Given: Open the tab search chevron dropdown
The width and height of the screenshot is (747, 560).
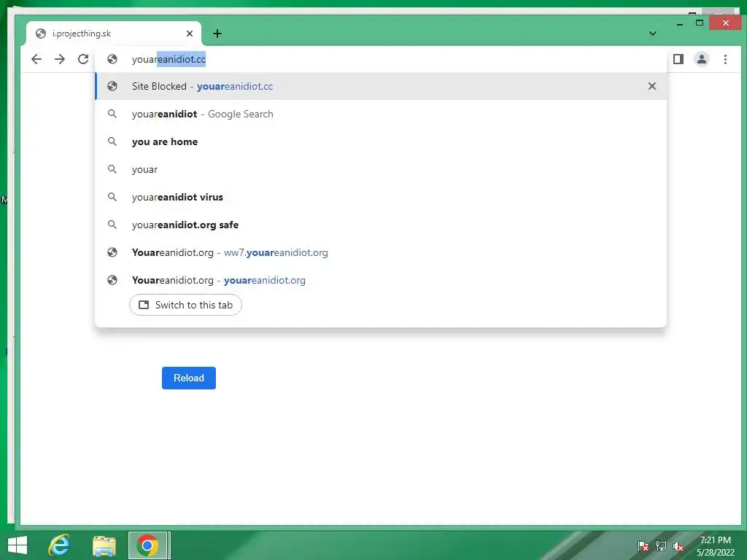Looking at the screenshot, I should [653, 34].
